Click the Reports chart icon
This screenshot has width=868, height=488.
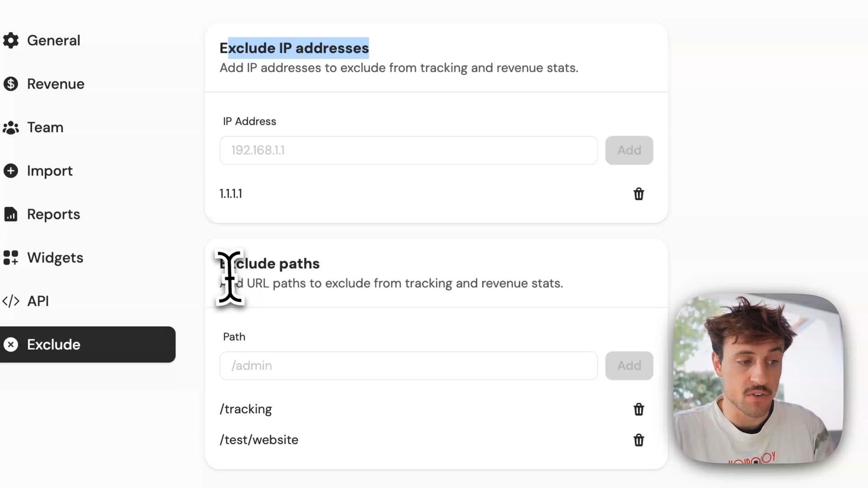click(11, 214)
